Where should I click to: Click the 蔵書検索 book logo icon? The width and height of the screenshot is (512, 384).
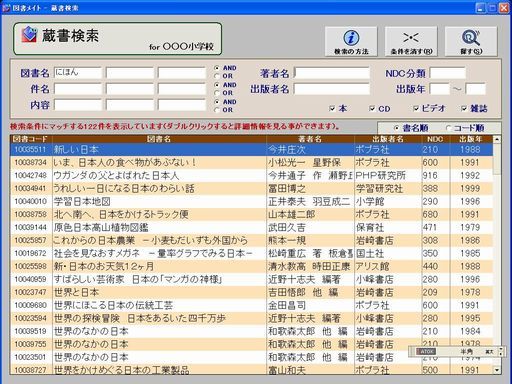click(x=29, y=35)
